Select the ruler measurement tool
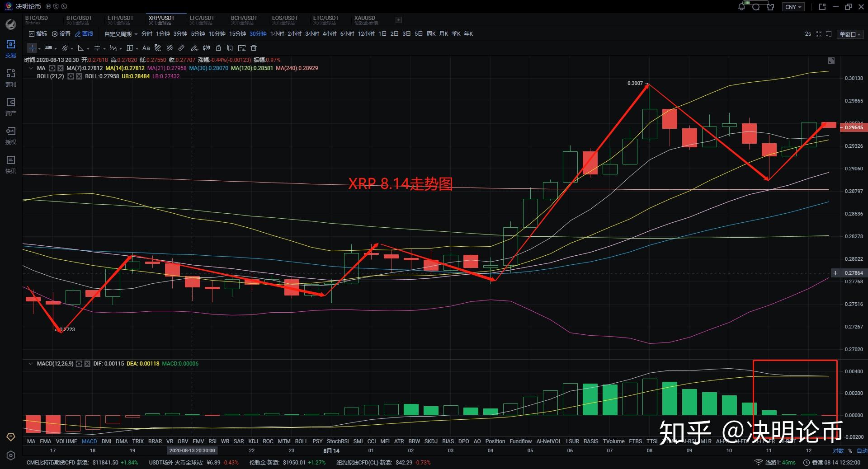 point(181,48)
